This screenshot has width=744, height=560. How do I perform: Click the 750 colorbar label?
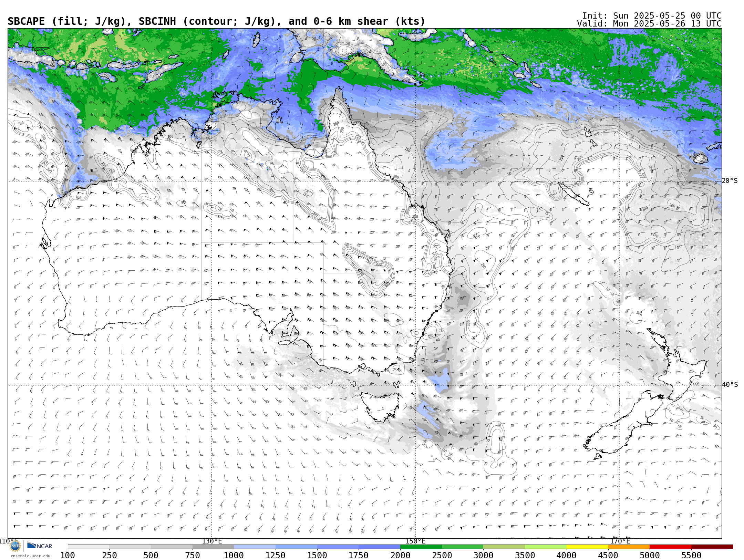coord(193,555)
